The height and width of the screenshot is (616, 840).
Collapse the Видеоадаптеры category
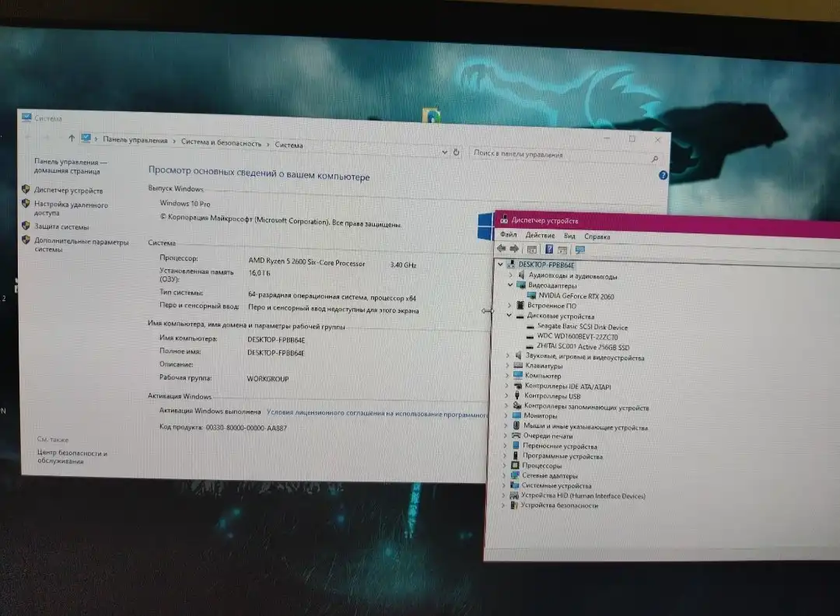[x=510, y=285]
